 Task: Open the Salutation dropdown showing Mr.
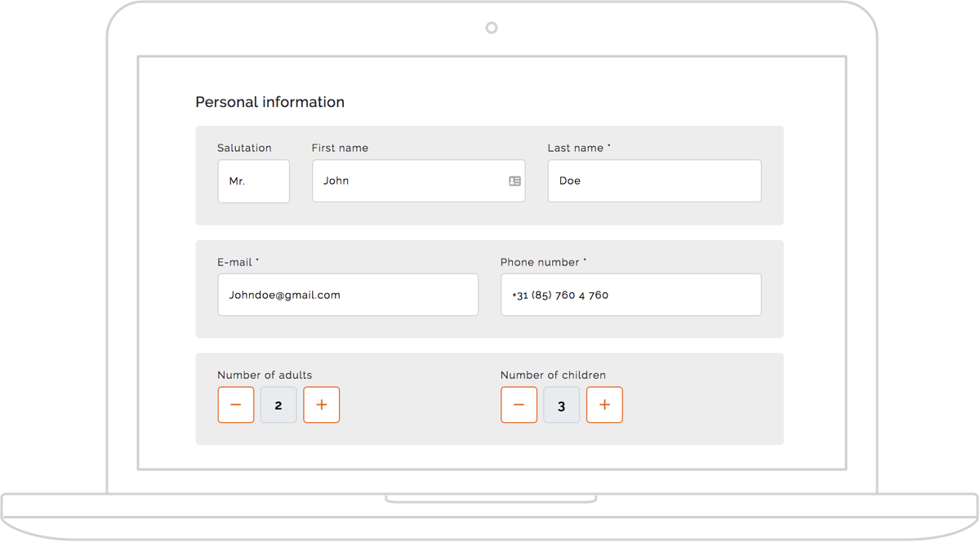tap(254, 181)
